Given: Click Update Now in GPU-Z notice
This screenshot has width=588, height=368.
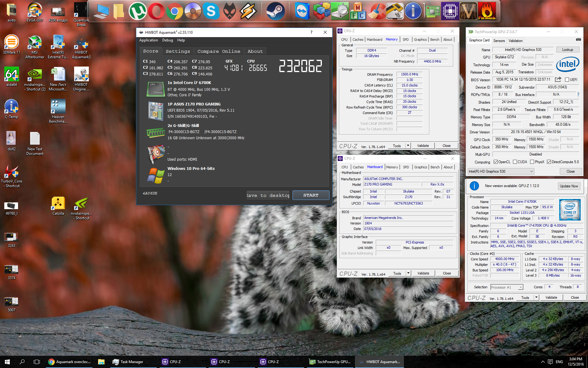Looking at the screenshot, I should pyautogui.click(x=569, y=186).
